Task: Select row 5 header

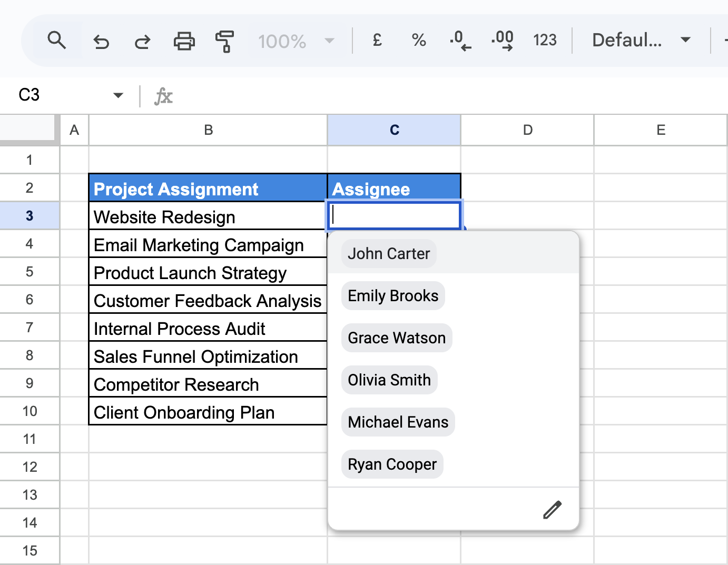Action: 29,271
